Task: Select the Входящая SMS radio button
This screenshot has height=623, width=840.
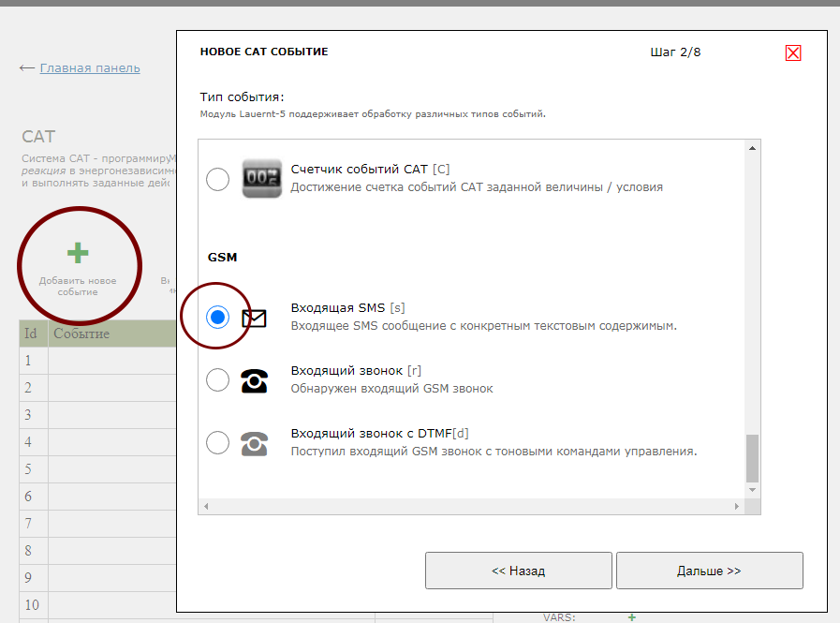Action: click(217, 318)
